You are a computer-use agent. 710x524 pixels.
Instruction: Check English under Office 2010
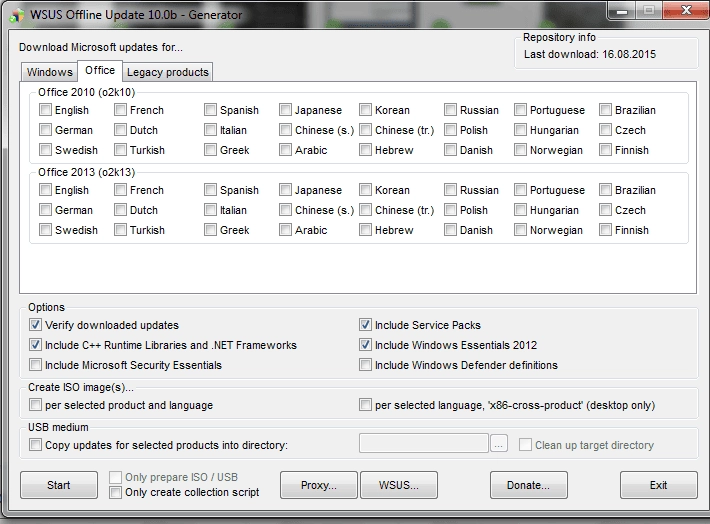click(45, 110)
